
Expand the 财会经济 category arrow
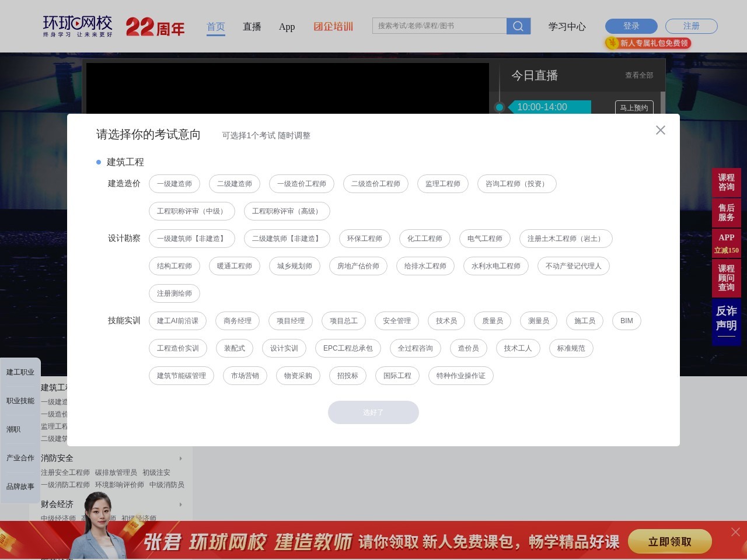point(181,504)
